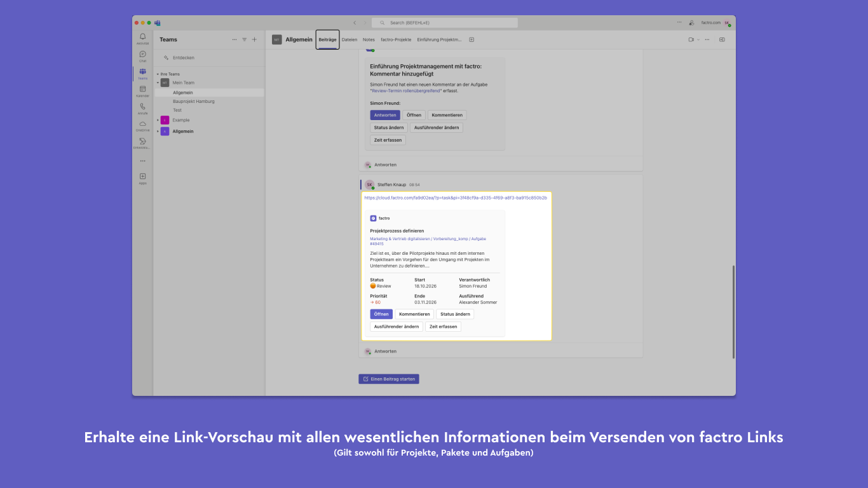Click the add tab icon after the channel tabs
868x488 pixels.
[x=471, y=39]
